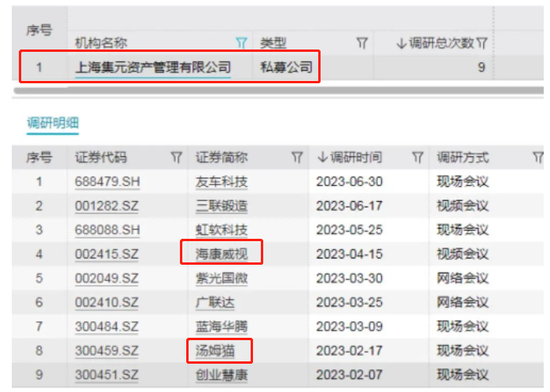This screenshot has width=550, height=392.
Task: Select the 调研总次数 value 9
Action: coord(481,67)
